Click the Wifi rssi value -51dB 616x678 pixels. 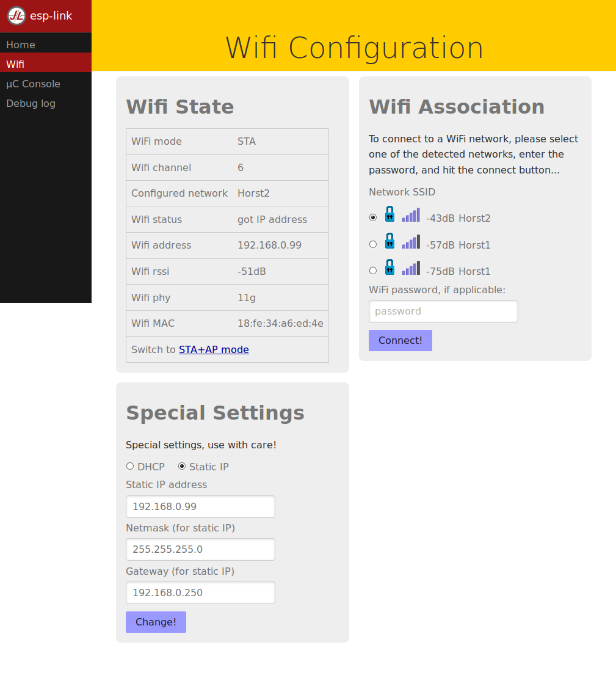pos(252,272)
